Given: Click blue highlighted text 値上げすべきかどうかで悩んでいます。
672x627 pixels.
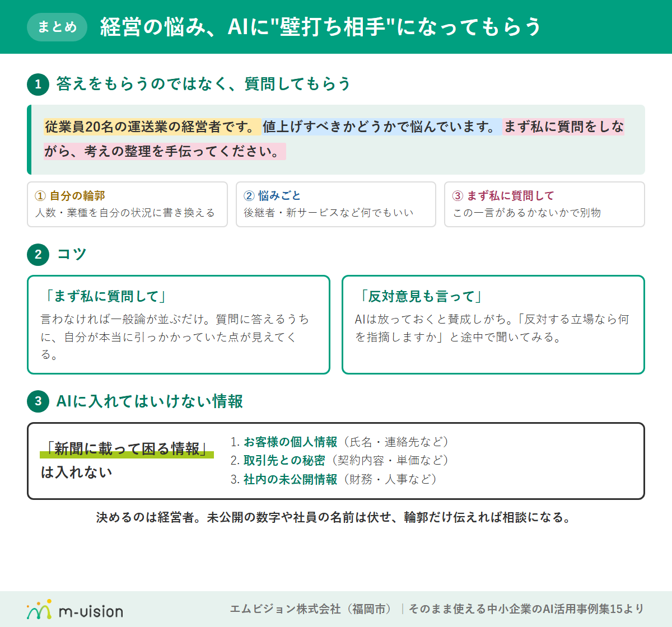Looking at the screenshot, I should (x=382, y=127).
